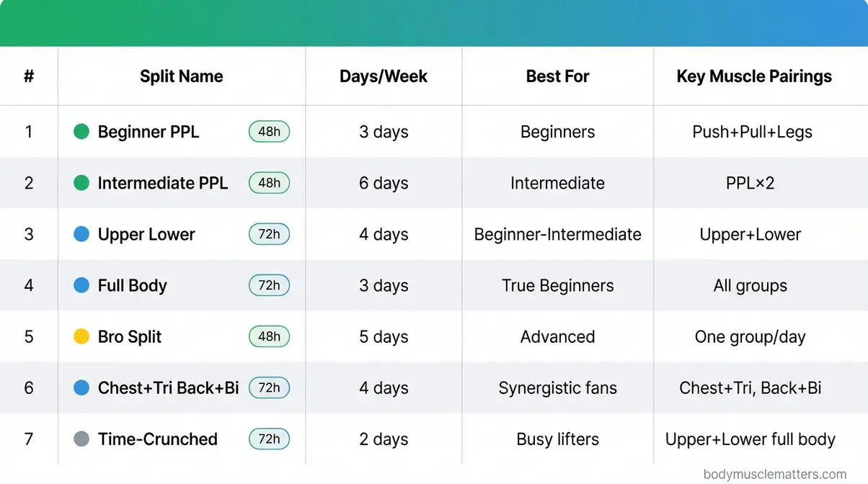
Task: Click the Days/Week column header
Action: click(x=384, y=76)
